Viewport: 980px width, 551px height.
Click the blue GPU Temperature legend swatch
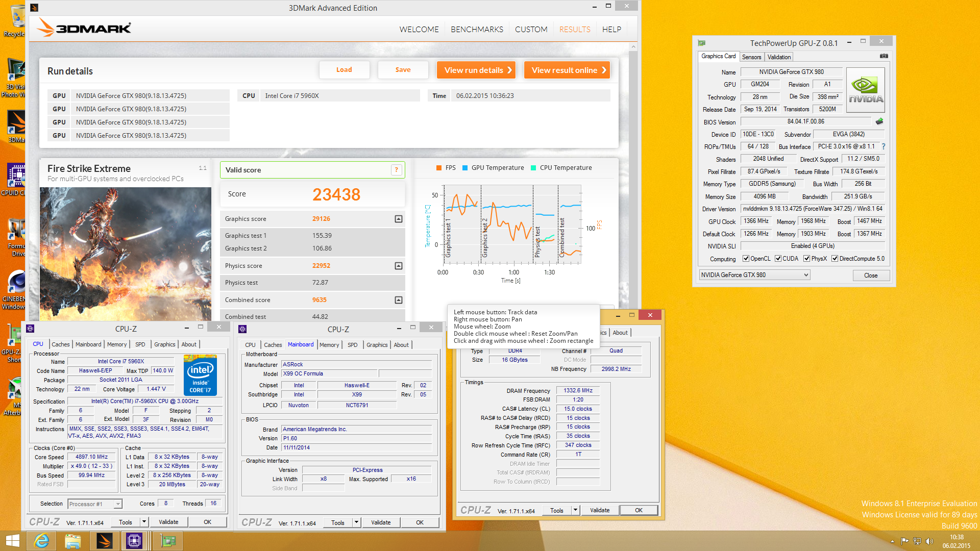[465, 168]
